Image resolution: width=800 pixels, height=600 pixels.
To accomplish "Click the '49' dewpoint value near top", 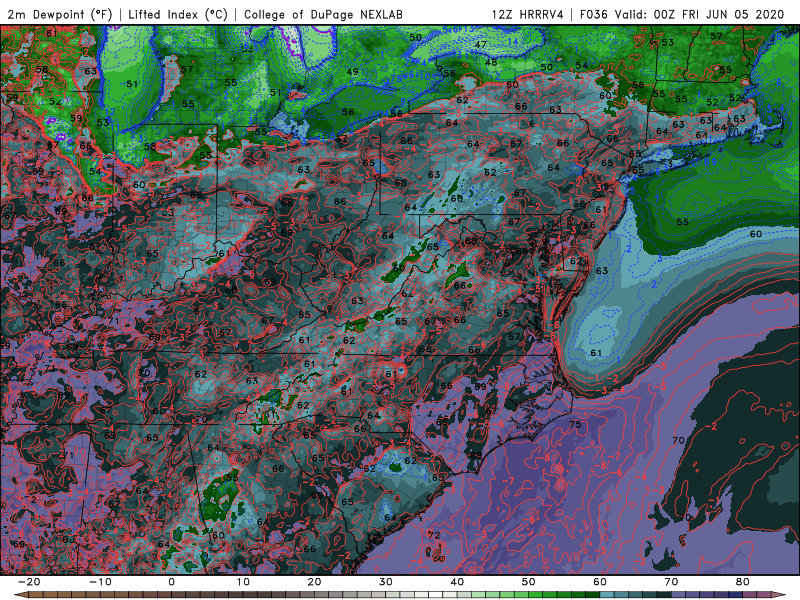I will [353, 72].
